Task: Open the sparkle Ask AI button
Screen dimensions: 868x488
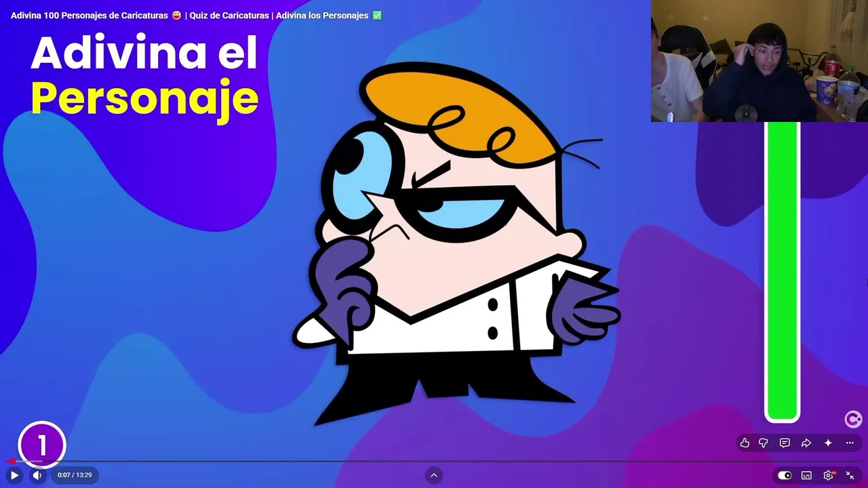Action: [828, 443]
